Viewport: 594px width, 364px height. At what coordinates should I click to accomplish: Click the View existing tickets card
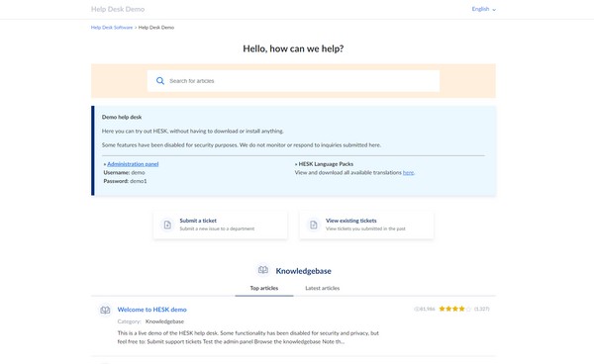pos(366,225)
